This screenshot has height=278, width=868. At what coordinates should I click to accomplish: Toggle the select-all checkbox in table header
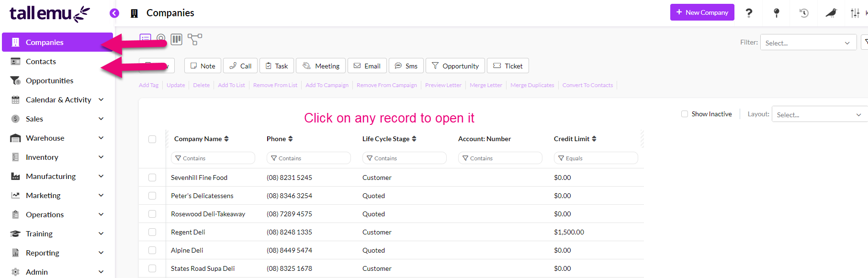click(x=152, y=139)
